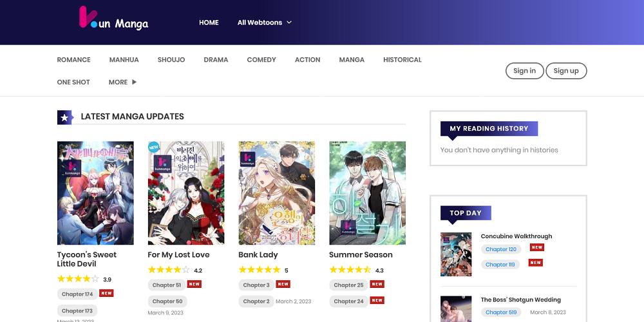Click NEW badge next to Chapter 51

[194, 284]
